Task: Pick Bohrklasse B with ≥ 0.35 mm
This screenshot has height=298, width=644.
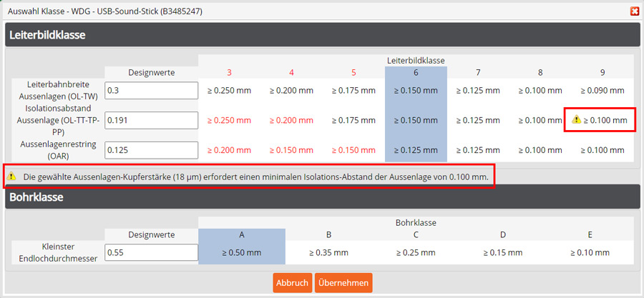Action: click(x=328, y=252)
